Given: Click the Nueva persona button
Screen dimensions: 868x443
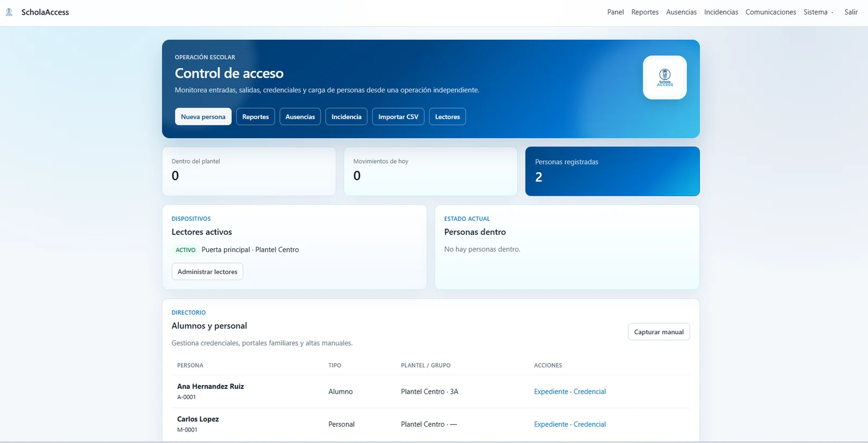Looking at the screenshot, I should 203,117.
